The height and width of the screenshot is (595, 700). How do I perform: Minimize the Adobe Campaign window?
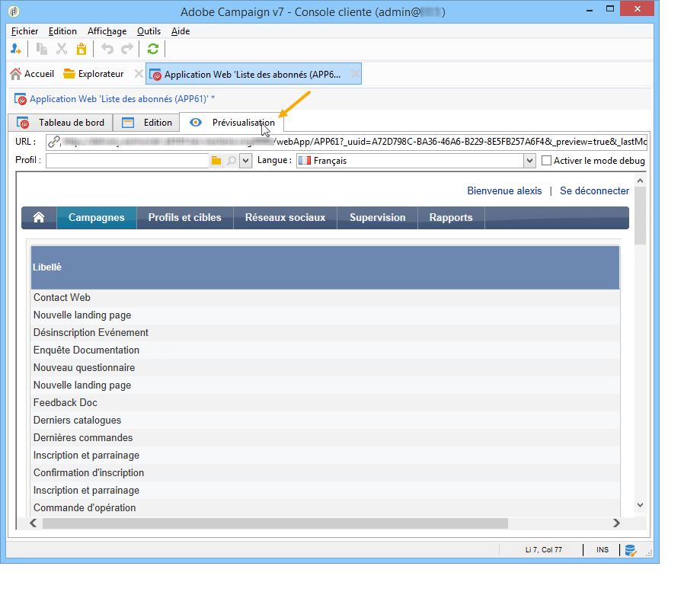(x=590, y=10)
